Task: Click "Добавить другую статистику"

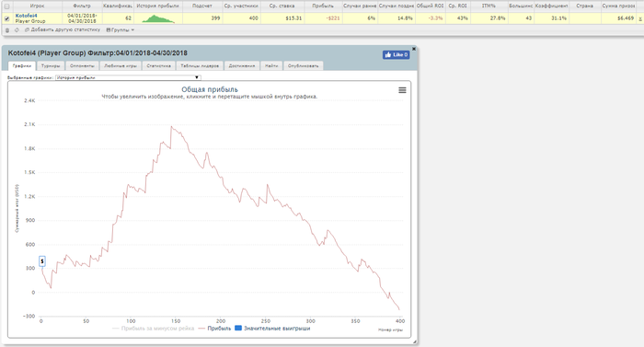Action: pyautogui.click(x=63, y=30)
